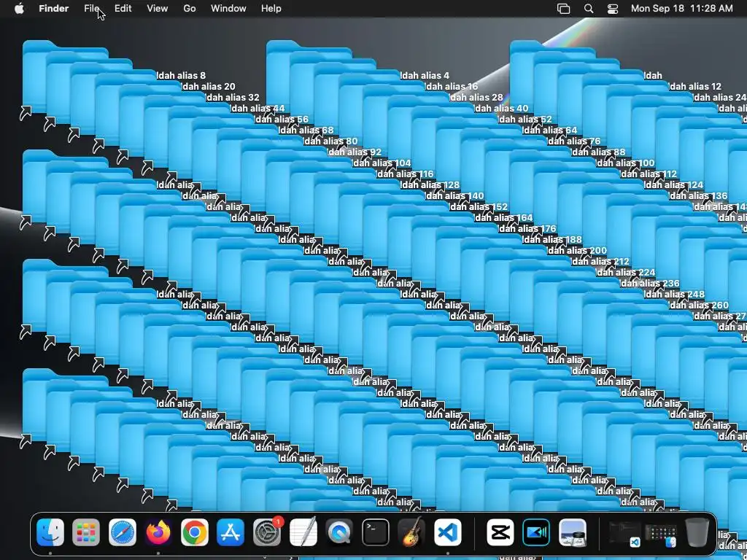This screenshot has width=747, height=560.
Task: Select folder label "ldah alias 80"
Action: 330,141
